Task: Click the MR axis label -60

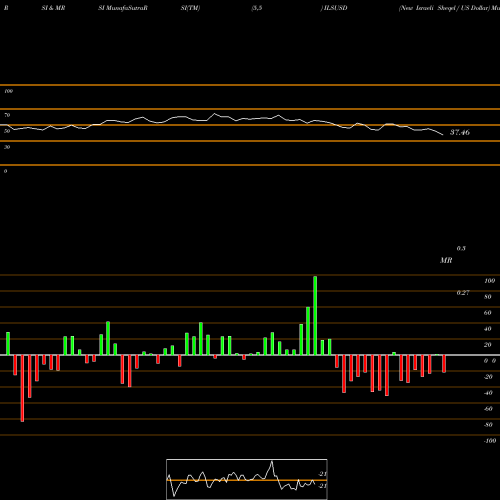Action: coord(488,409)
